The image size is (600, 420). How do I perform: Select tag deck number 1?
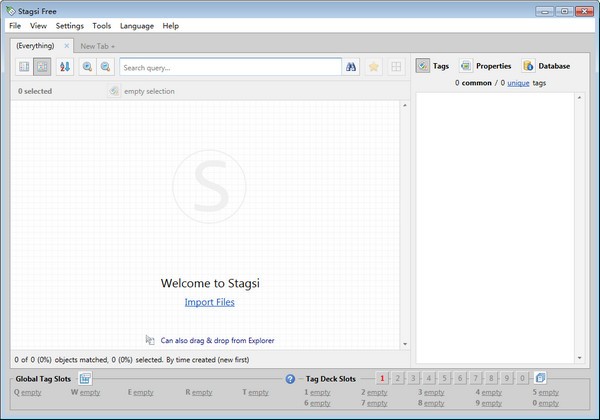click(x=383, y=378)
